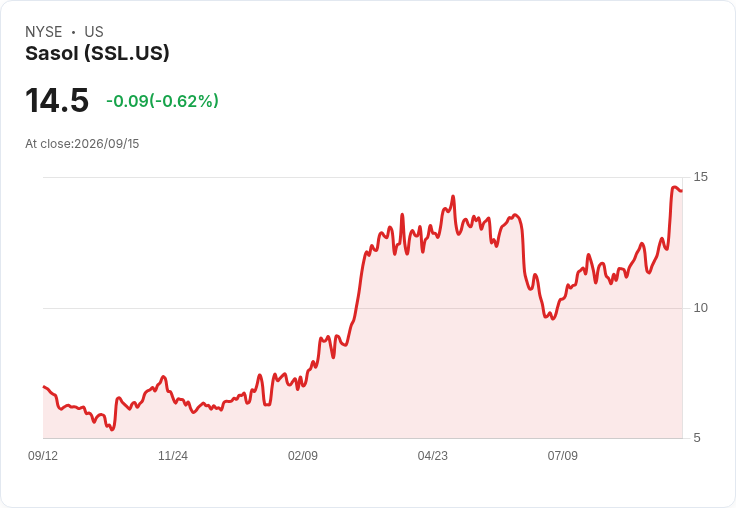736x508 pixels.
Task: Click the 5 y-axis price label
Action: (697, 438)
